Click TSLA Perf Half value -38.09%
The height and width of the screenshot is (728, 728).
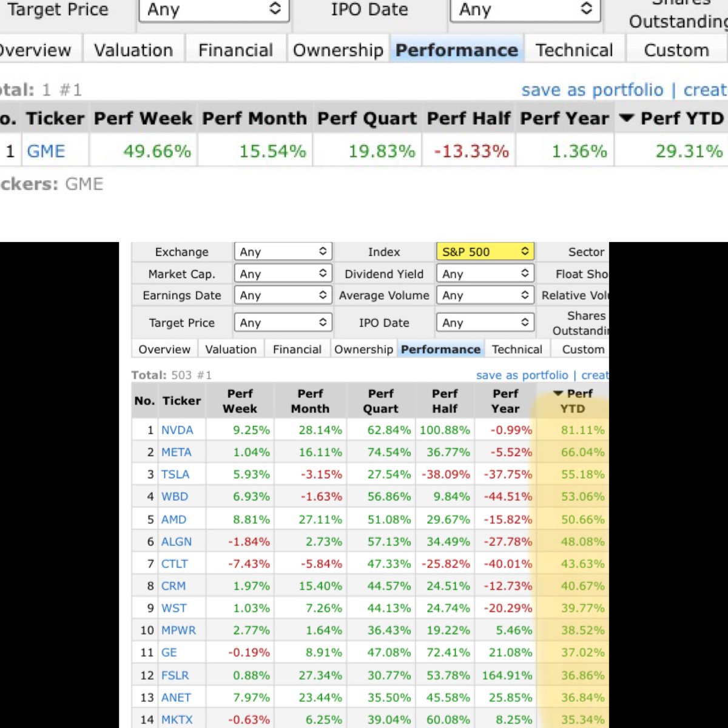(x=446, y=474)
